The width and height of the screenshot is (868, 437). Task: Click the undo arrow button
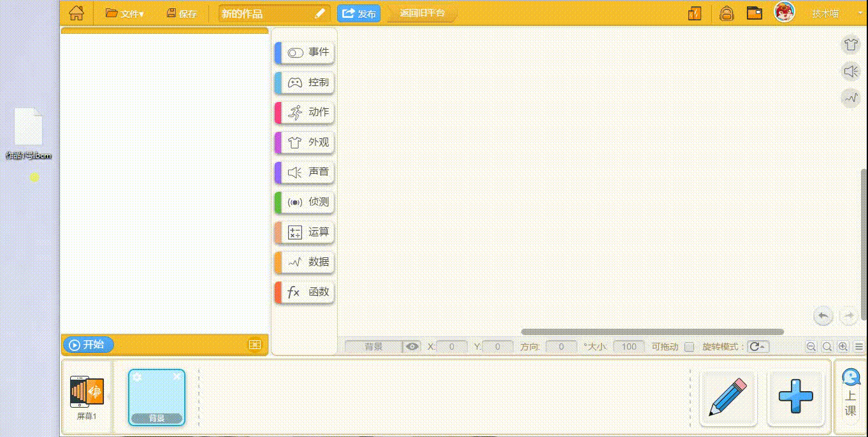tap(823, 315)
